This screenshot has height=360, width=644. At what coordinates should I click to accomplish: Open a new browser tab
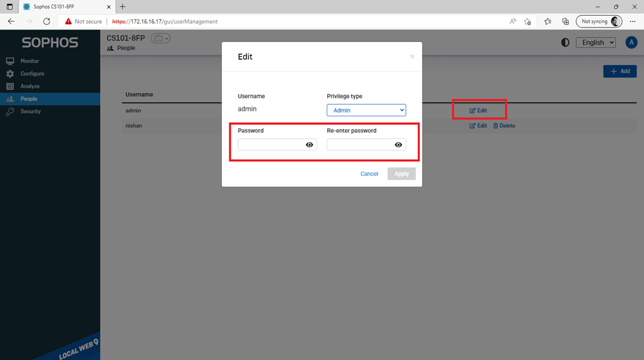[122, 7]
